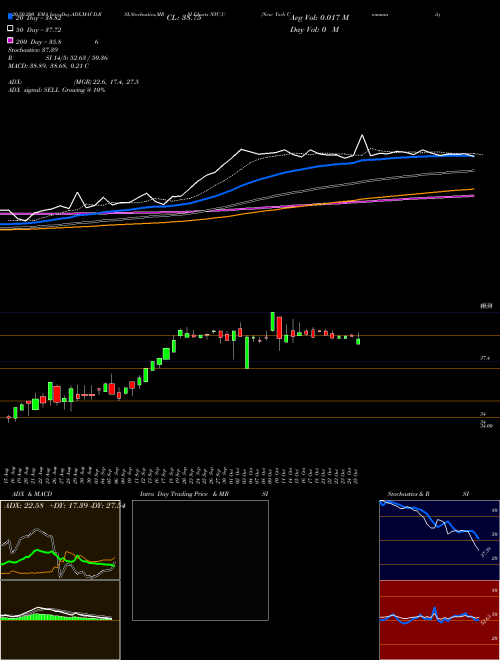Click the 'Avg Vol: 0.017 M' label
The width and height of the screenshot is (500, 660).
click(x=319, y=18)
